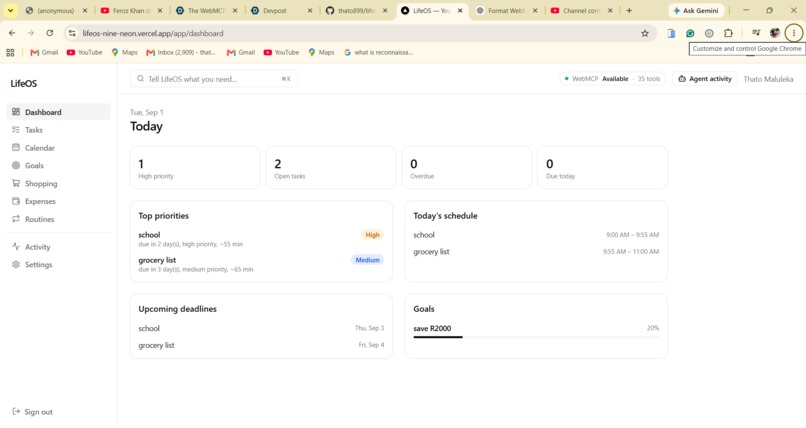Click the site info icon in address bar
The width and height of the screenshot is (806, 428).
point(72,33)
